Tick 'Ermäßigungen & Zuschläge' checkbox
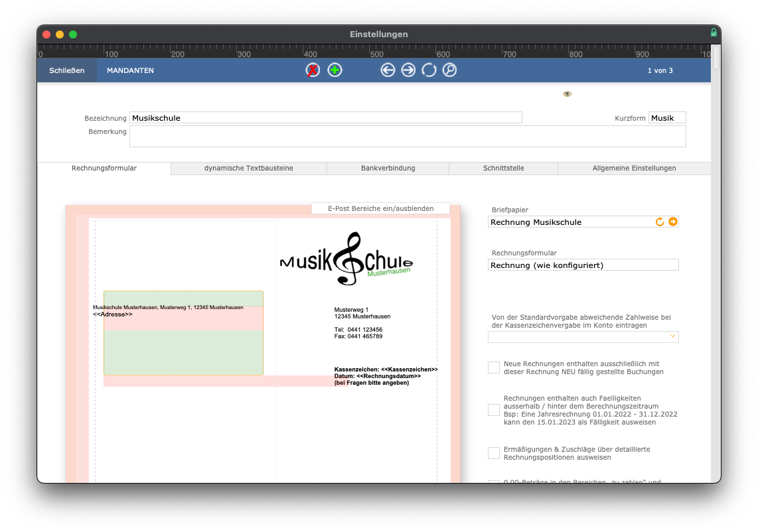Viewport: 758px width, 532px height. [494, 453]
